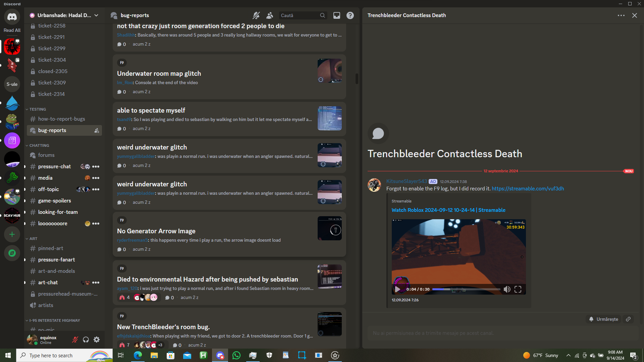Collapse the TESTING channel category

click(38, 109)
